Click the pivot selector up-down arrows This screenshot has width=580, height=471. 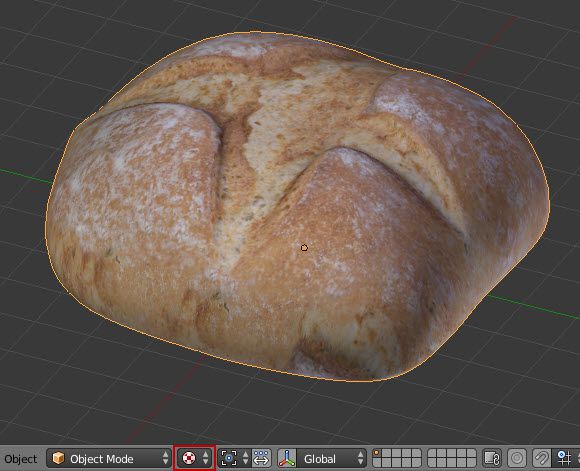(x=246, y=458)
